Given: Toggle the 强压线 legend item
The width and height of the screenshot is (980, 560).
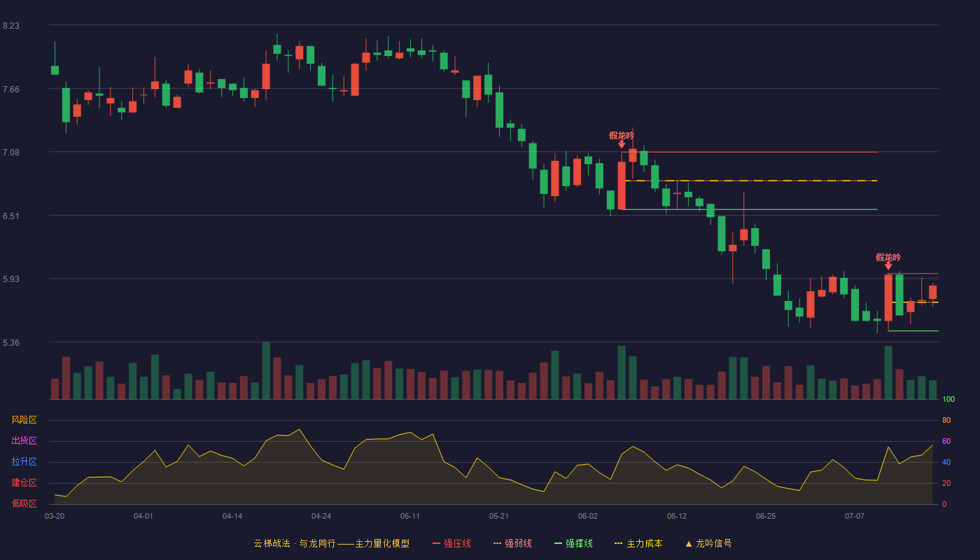Looking at the screenshot, I should [451, 543].
